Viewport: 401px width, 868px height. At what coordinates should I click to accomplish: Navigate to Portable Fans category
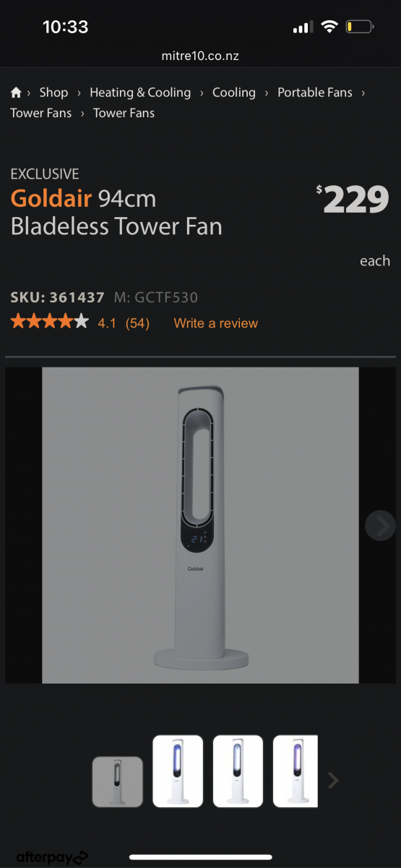[x=315, y=93]
